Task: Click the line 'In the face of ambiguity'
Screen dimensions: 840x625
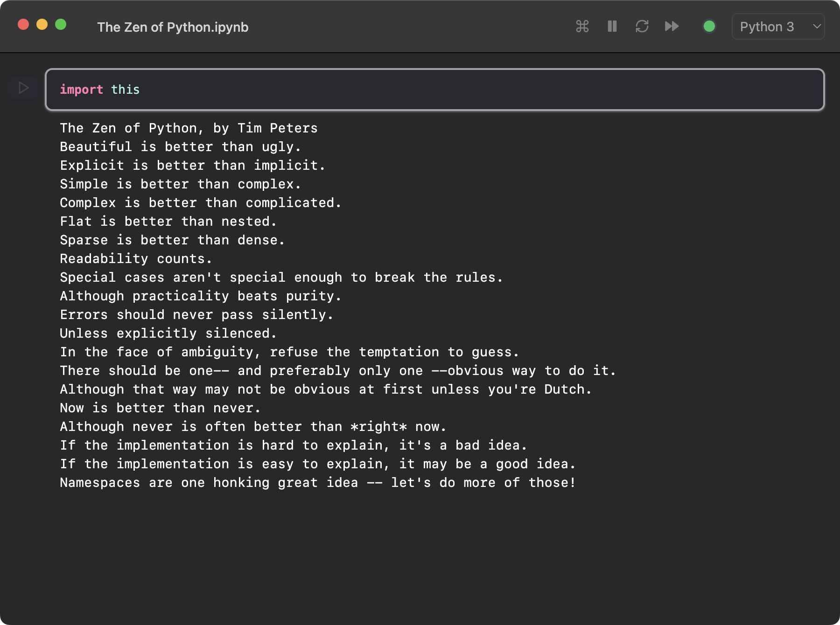Action: (x=289, y=352)
